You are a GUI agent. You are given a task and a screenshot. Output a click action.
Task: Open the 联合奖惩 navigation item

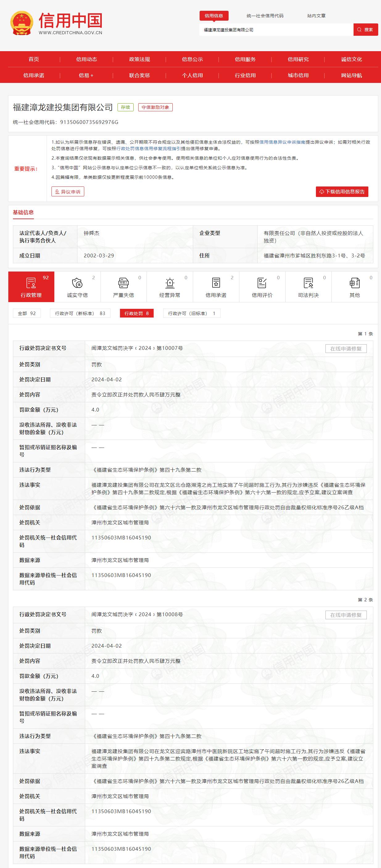(139, 75)
